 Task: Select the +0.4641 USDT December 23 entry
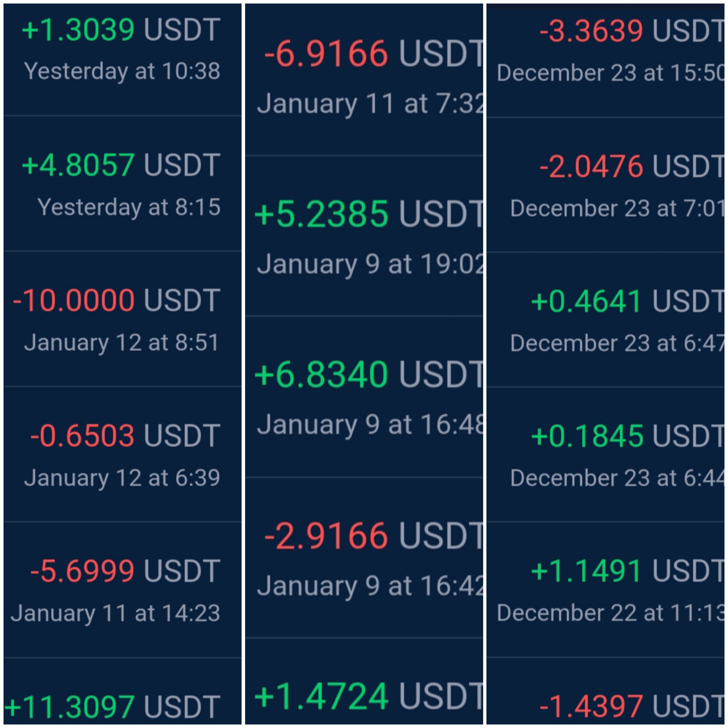(x=605, y=320)
